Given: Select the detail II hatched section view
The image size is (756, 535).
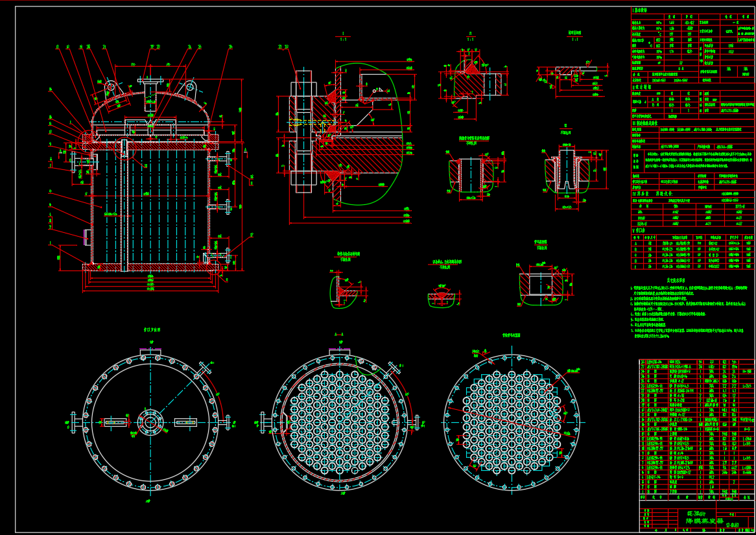Looking at the screenshot, I should (x=472, y=84).
